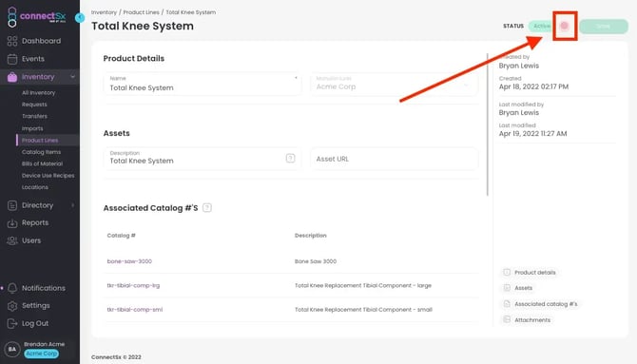Go to Inventory breadcrumb
Viewport: 637px width, 364px height.
pos(104,12)
